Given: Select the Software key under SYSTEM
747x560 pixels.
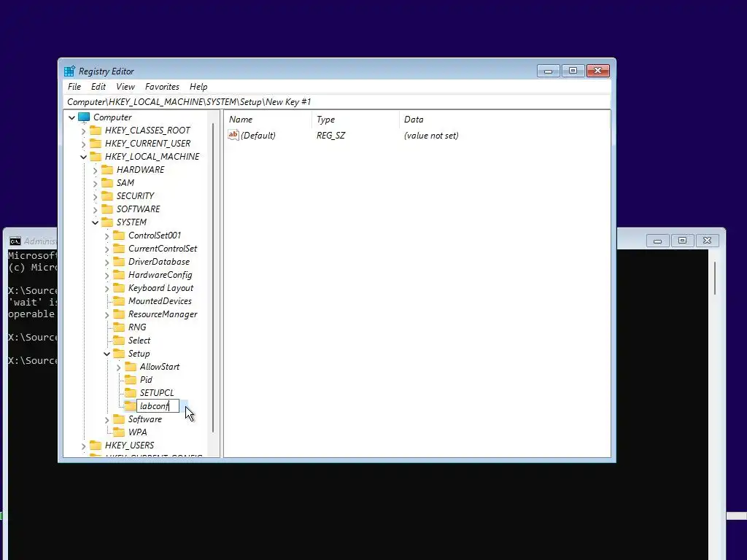Looking at the screenshot, I should click(145, 419).
